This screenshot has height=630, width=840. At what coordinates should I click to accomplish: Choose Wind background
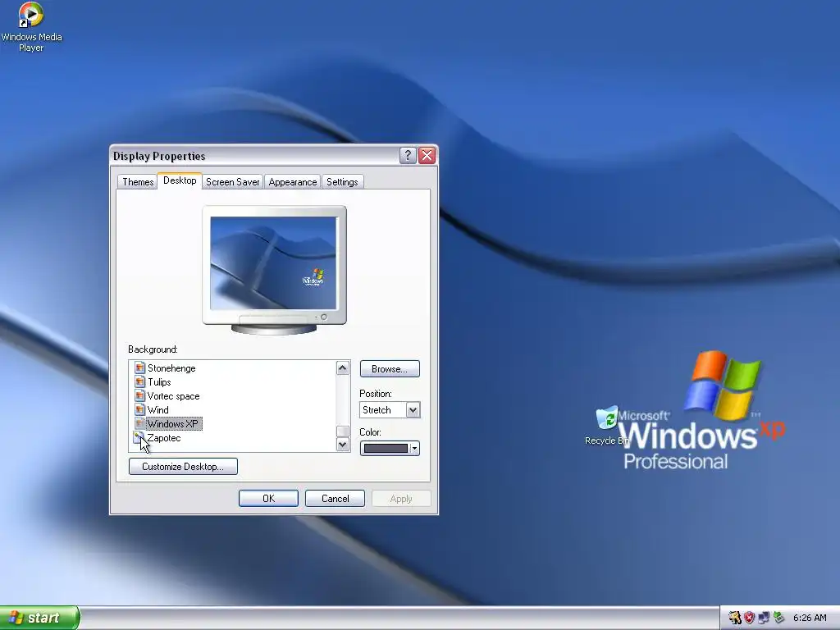(x=158, y=410)
